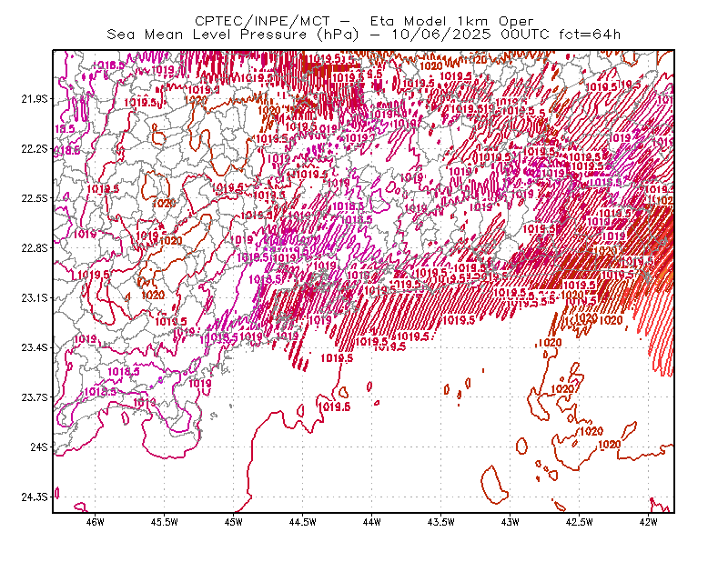This screenshot has height=562, width=728.
Task: Click the 45.5W longitude tick label
Action: coord(165,522)
